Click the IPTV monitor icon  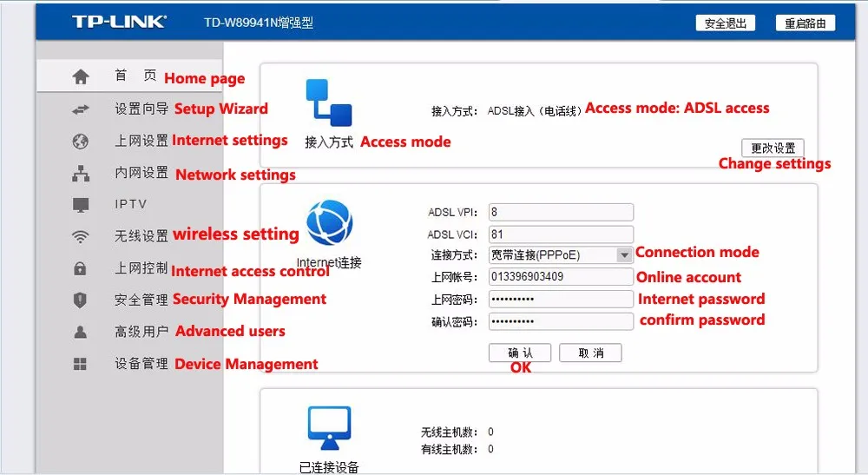(x=81, y=205)
